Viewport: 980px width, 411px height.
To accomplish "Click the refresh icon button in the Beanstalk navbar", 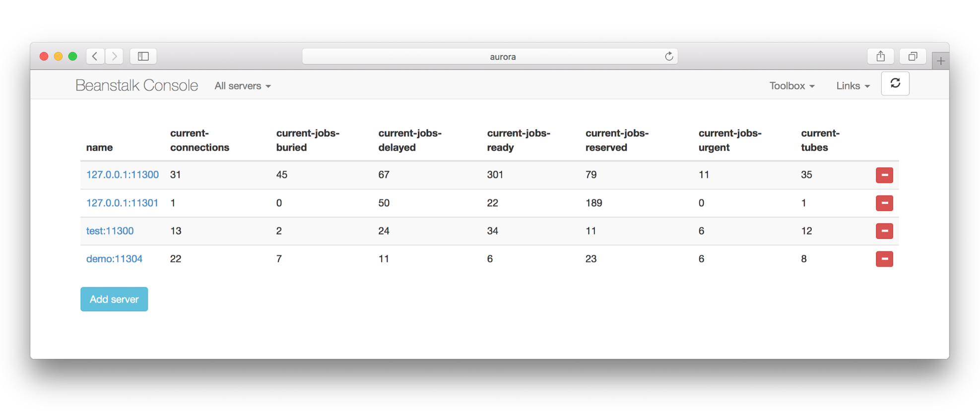I will 895,83.
